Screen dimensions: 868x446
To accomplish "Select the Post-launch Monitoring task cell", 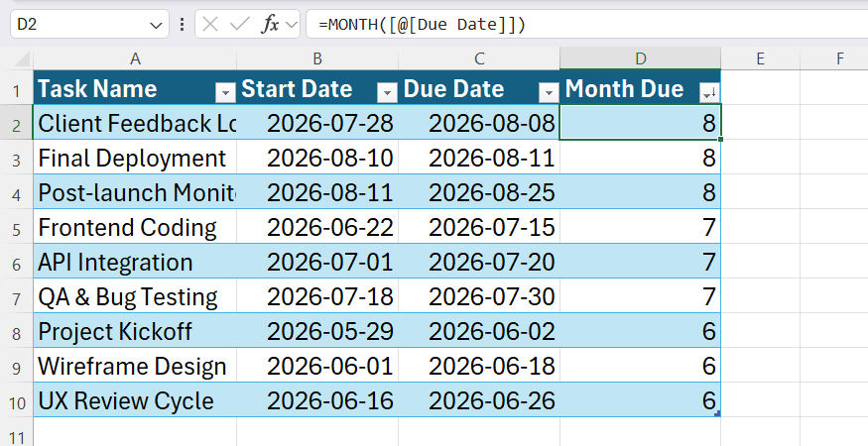I will 135,192.
